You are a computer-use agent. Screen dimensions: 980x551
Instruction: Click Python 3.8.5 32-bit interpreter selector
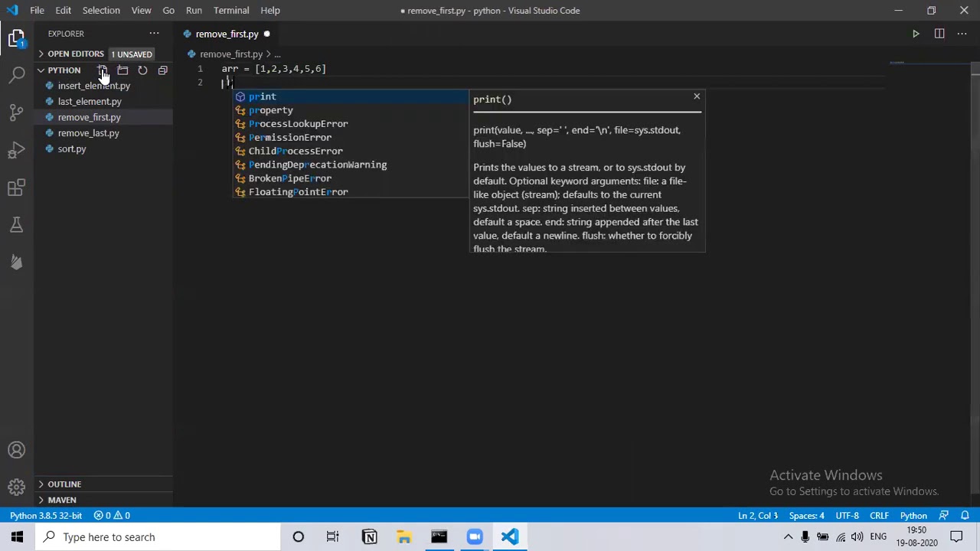coord(46,516)
